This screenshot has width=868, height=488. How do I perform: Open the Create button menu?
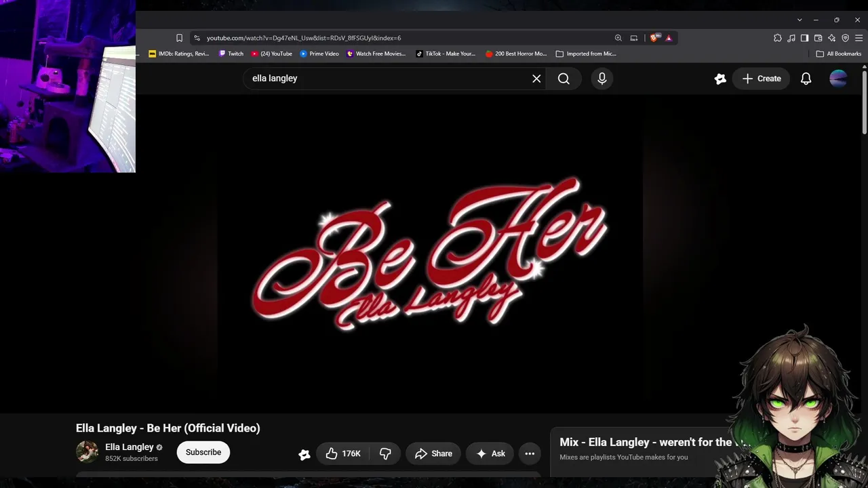point(762,79)
